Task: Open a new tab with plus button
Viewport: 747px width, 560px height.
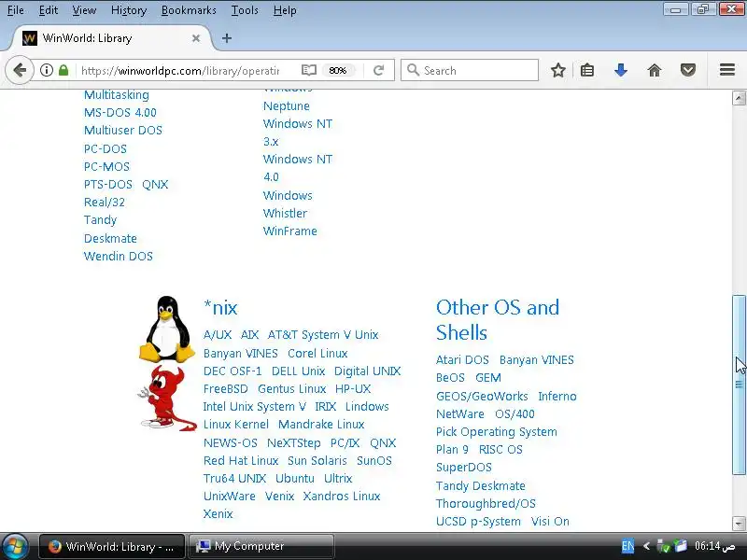Action: 227,38
